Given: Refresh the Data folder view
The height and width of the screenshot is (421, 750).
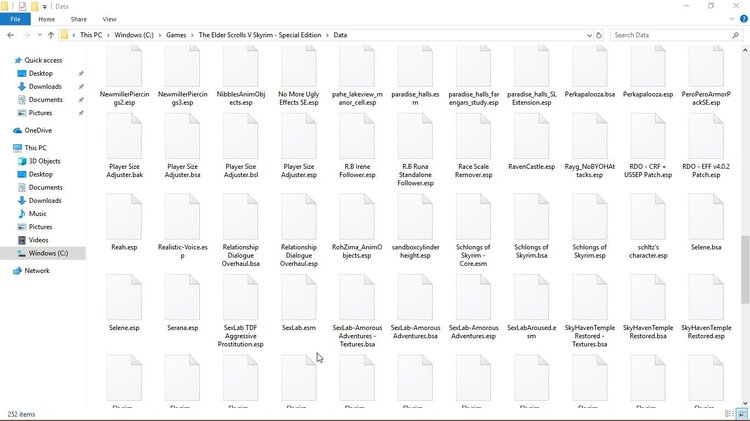Looking at the screenshot, I should point(598,35).
